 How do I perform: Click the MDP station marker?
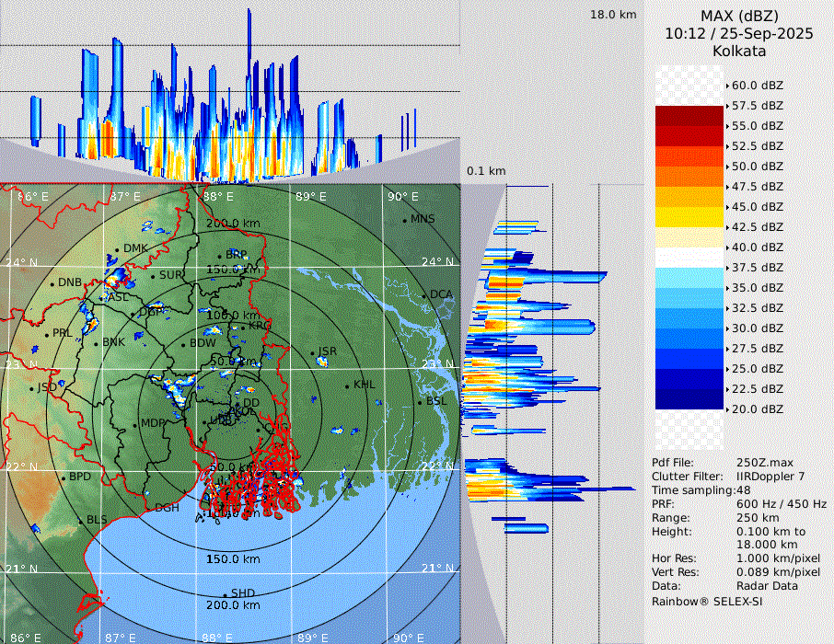[x=134, y=424]
